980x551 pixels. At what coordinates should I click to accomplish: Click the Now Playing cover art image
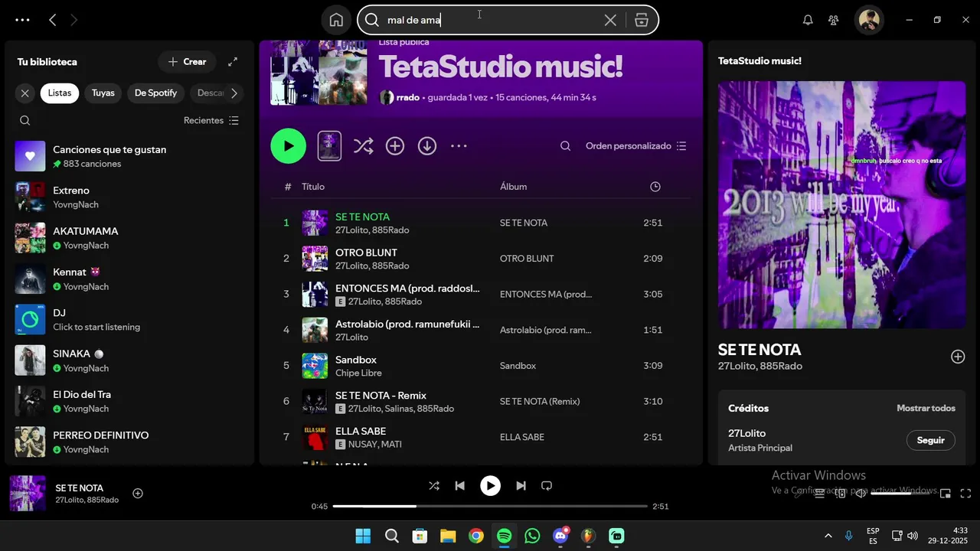tap(842, 204)
